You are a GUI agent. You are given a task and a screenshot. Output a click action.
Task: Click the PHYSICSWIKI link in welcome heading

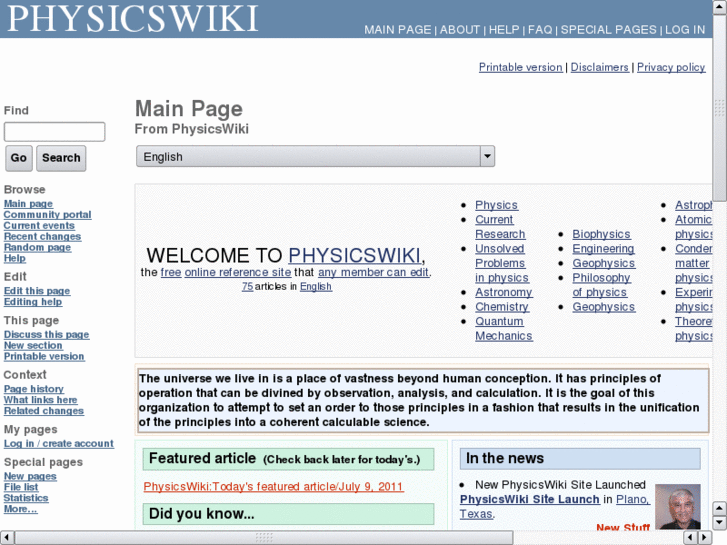354,256
